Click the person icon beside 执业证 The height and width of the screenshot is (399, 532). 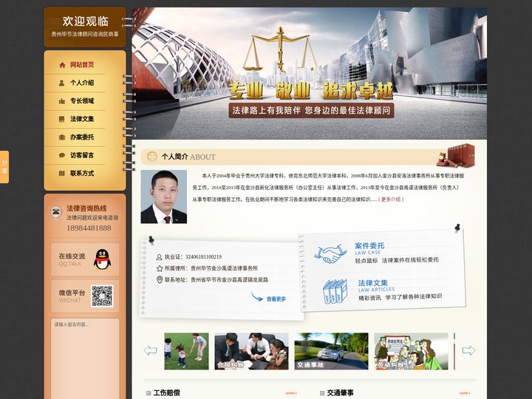[x=159, y=257]
